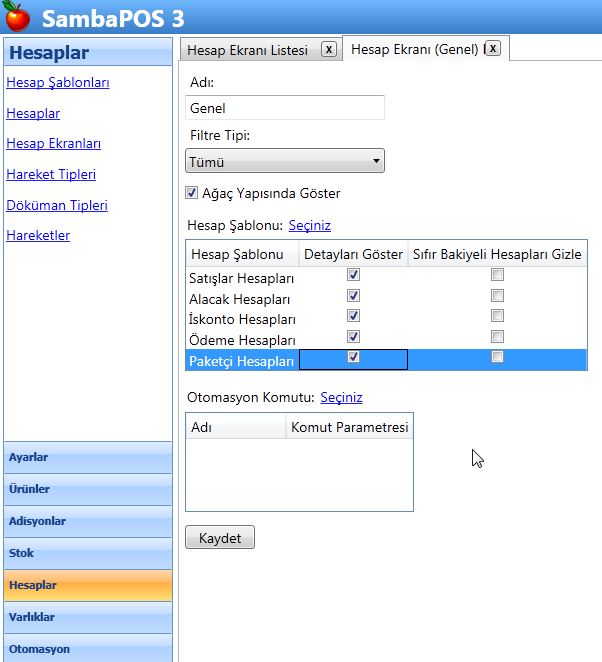Go to Döküman Tipleri link

coord(56,205)
